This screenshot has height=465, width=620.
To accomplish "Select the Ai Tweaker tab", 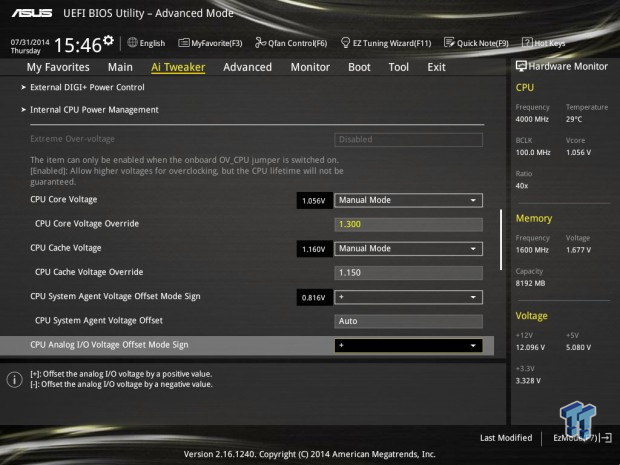I will (x=178, y=67).
